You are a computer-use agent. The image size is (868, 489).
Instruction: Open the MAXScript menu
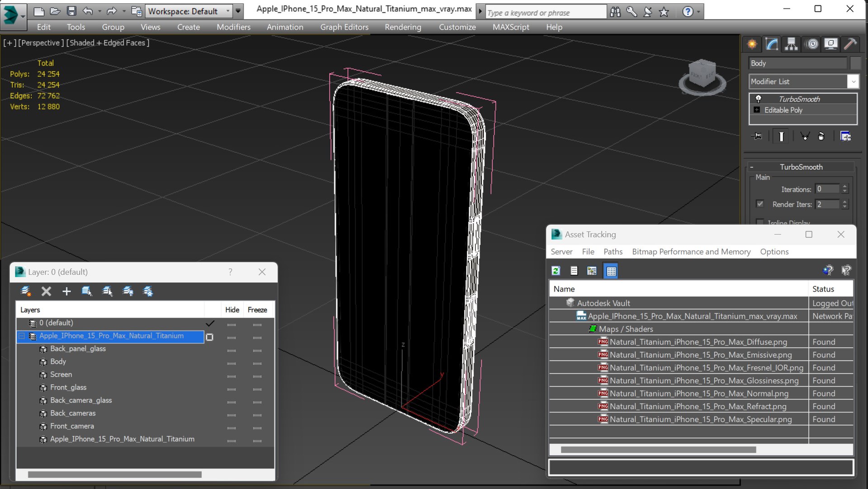click(511, 27)
